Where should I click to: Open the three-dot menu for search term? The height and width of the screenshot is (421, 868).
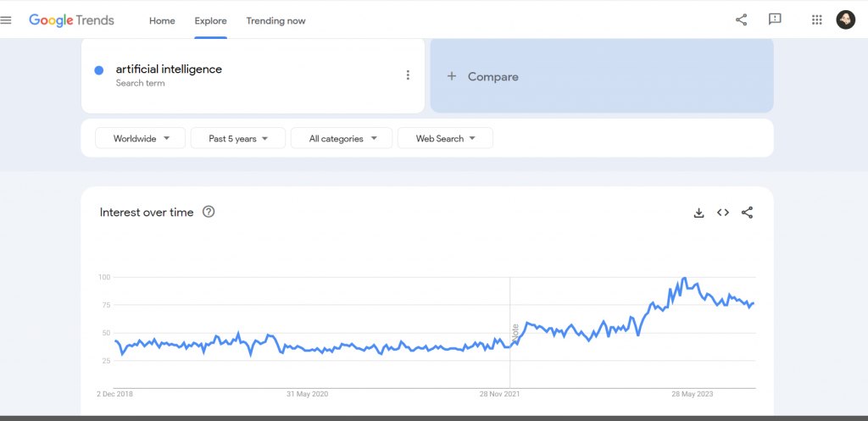pos(408,75)
